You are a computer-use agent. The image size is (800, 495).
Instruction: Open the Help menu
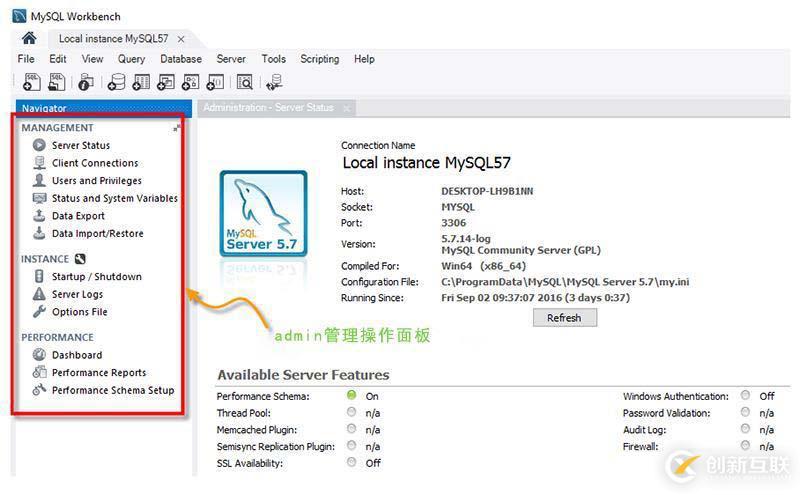pos(364,59)
